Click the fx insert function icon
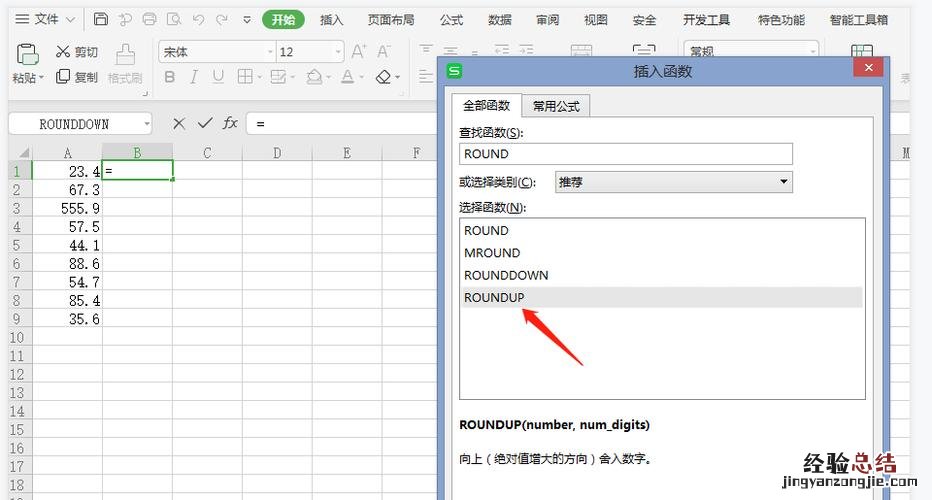 pos(230,123)
